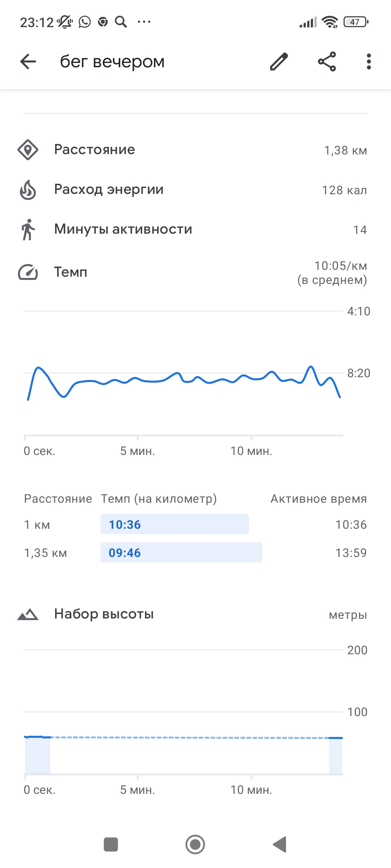Select the 10:36 pace bar
This screenshot has width=391, height=868.
point(175,524)
